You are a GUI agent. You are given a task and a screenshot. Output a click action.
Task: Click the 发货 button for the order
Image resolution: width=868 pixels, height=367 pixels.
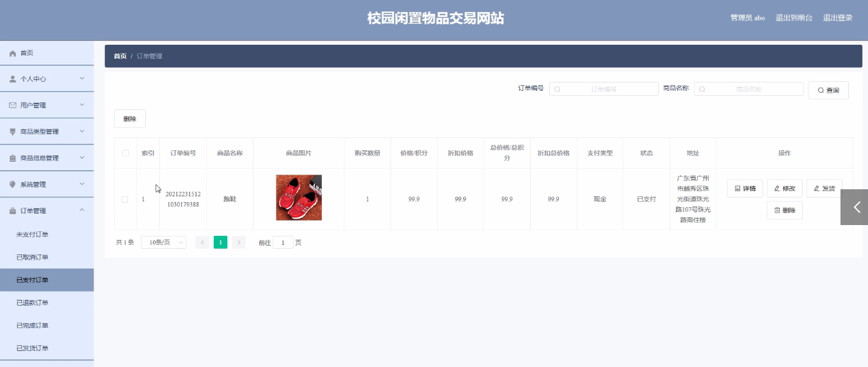click(824, 189)
